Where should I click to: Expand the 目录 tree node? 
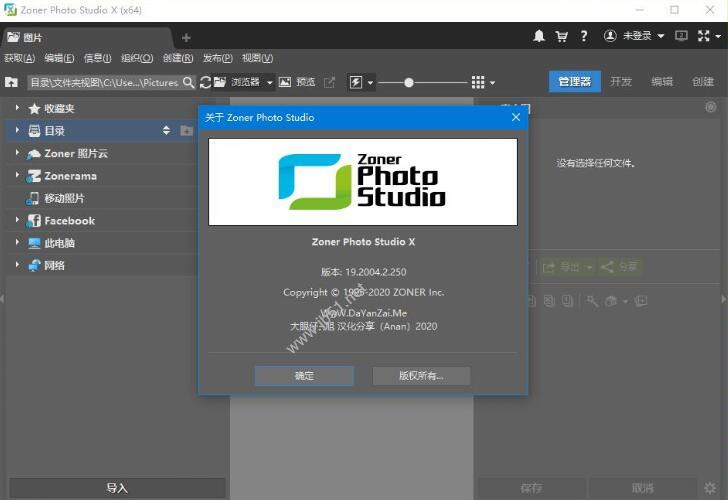coord(17,130)
